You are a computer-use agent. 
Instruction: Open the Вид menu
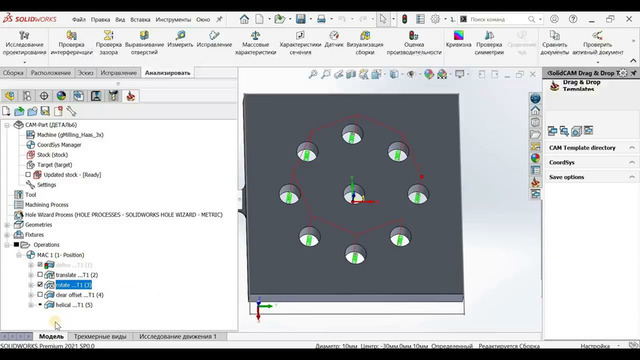[x=120, y=19]
